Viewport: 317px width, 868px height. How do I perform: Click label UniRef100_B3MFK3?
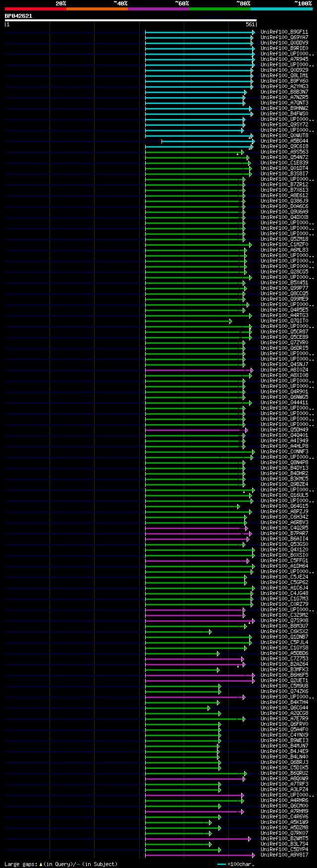[284, 669]
